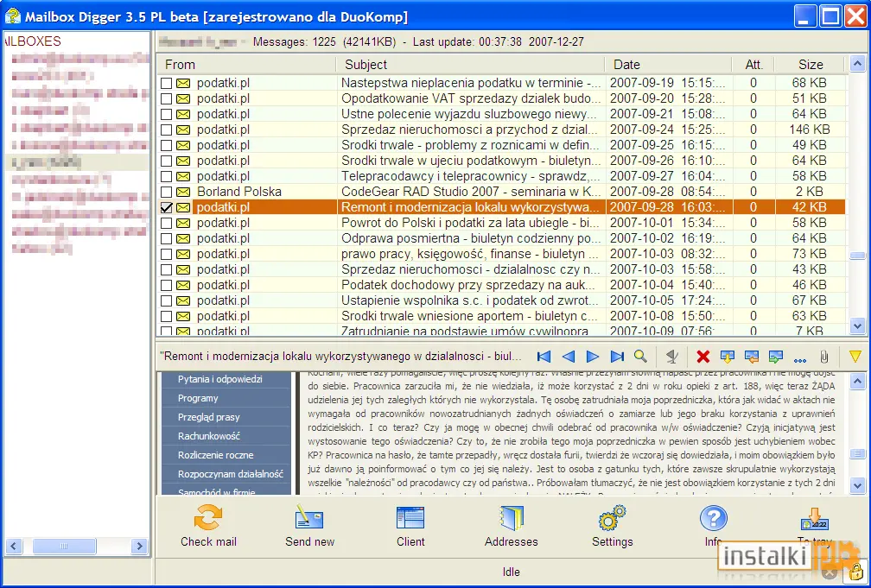
Task: Tick the checkbox for the Borland Polska message
Action: 166,192
